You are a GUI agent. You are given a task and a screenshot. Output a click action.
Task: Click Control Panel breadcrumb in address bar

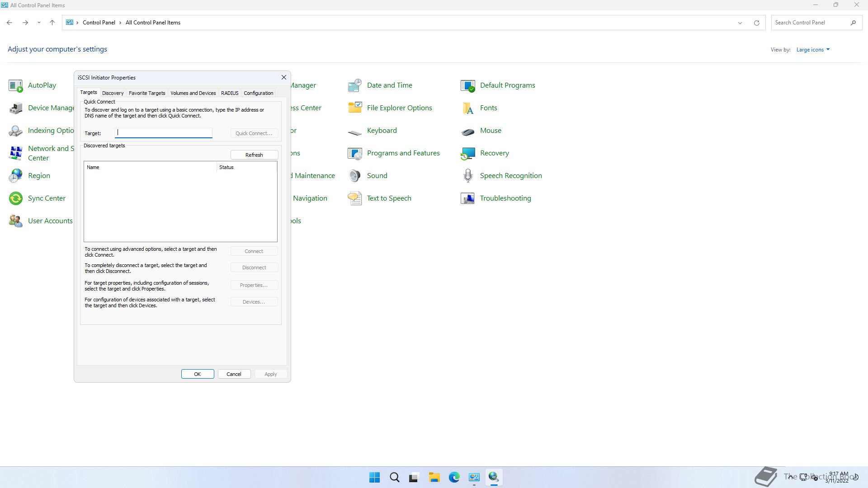(x=99, y=23)
